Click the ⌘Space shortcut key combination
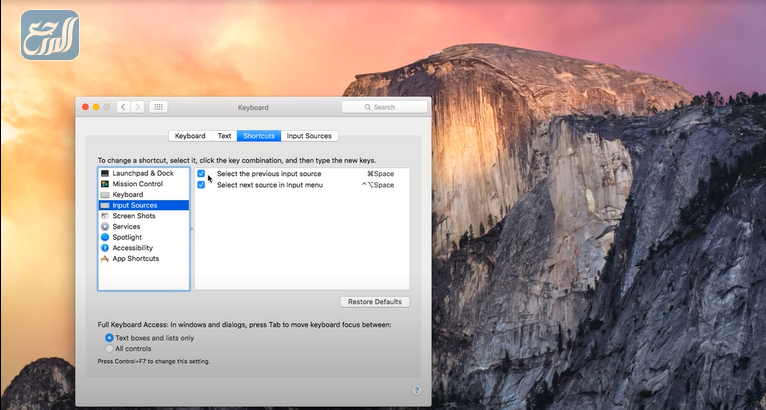Screen dimensions: 766x410 (380, 174)
